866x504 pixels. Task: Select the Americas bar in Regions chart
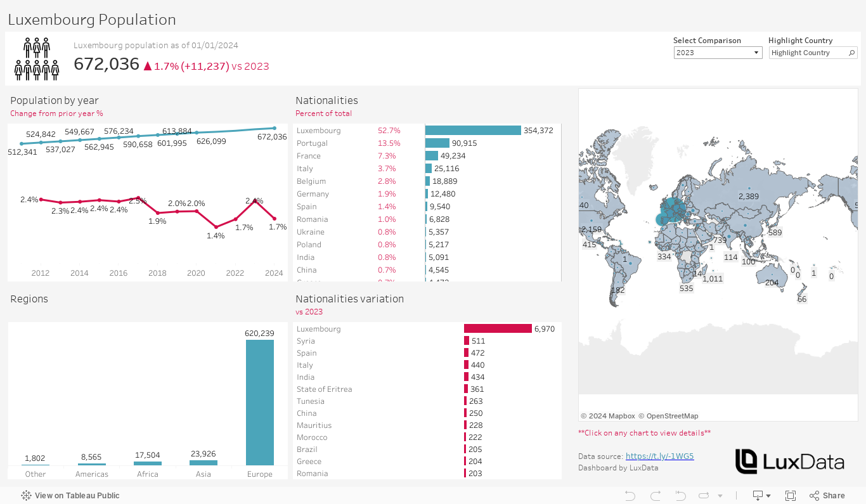pyautogui.click(x=92, y=465)
